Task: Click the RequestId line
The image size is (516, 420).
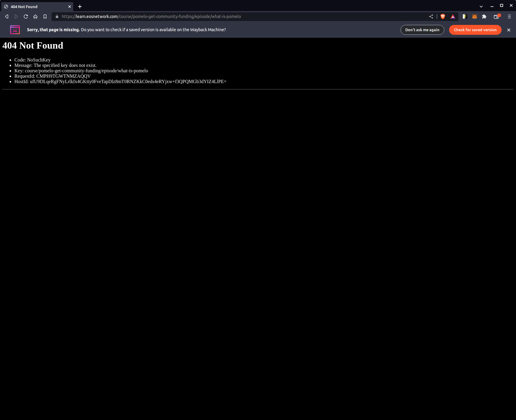Action: (52, 76)
